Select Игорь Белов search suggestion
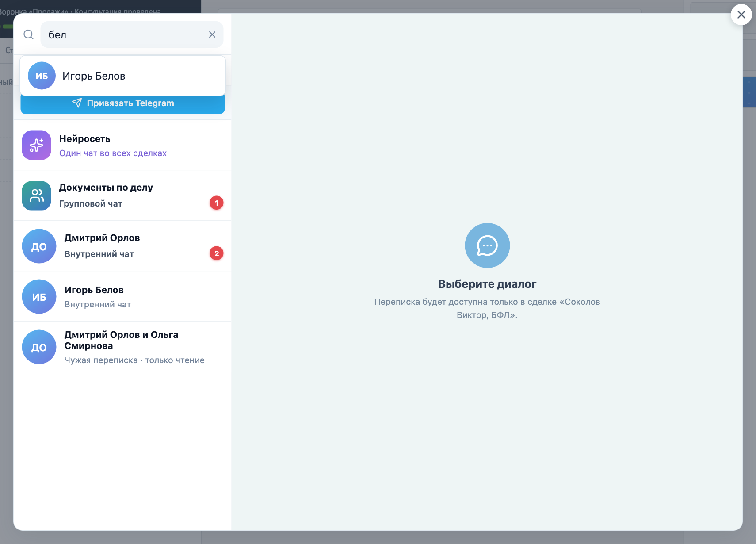 (122, 76)
